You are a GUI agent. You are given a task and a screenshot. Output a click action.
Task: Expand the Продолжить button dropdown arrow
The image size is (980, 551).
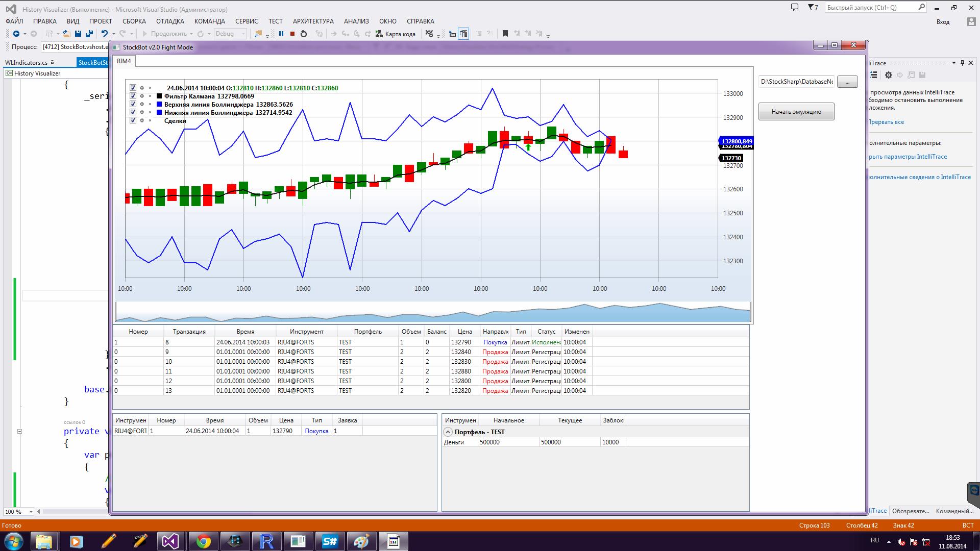[191, 34]
